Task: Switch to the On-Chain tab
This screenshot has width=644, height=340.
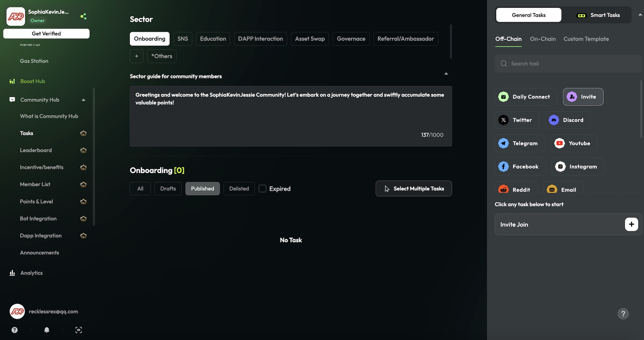Action: click(542, 39)
